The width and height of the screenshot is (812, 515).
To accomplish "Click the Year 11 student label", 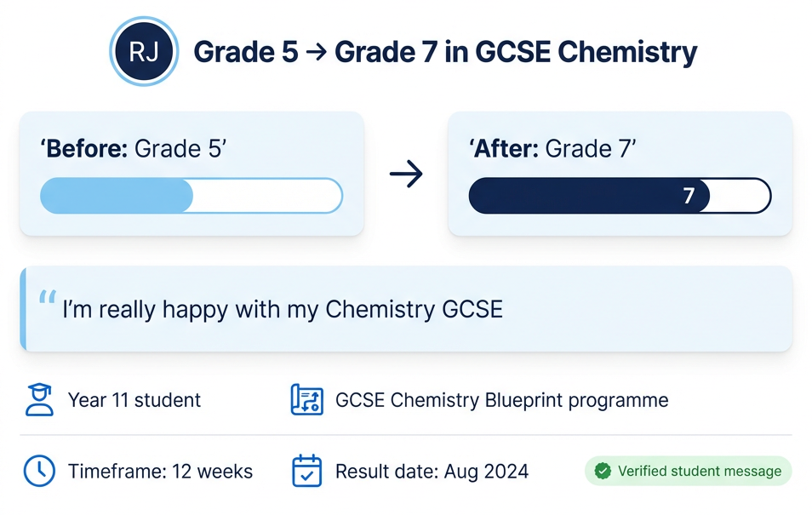I will (134, 400).
